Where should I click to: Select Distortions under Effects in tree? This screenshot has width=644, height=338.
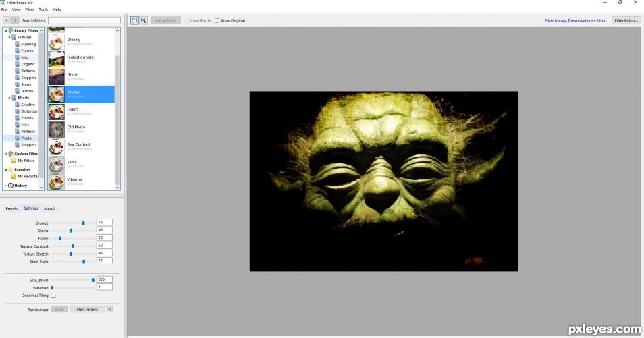click(x=30, y=111)
